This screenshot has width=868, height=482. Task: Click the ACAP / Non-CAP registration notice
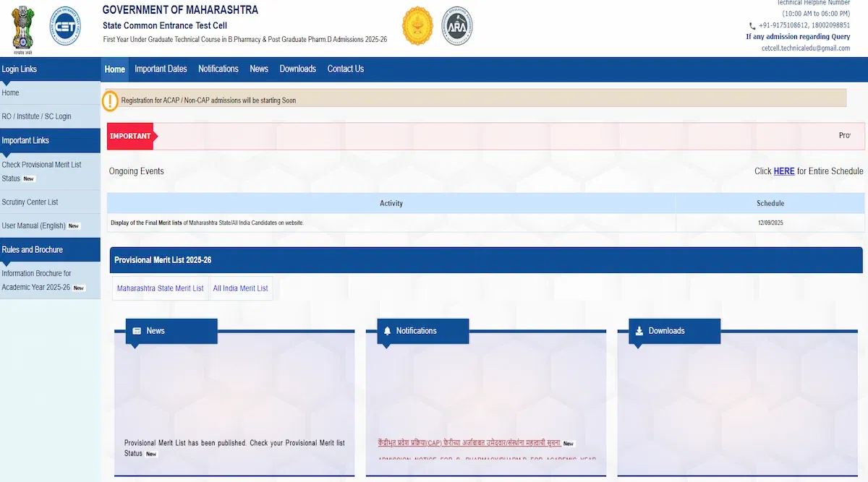point(208,100)
